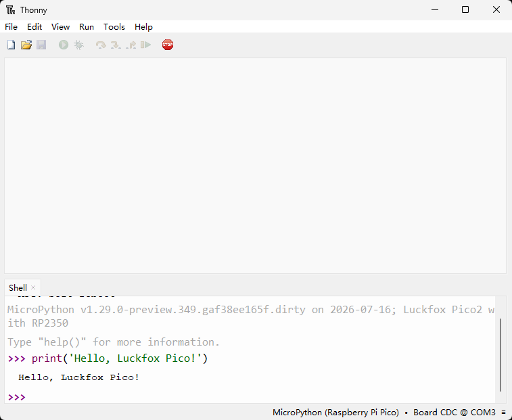The width and height of the screenshot is (512, 420).
Task: Click the Step out icon
Action: tap(131, 45)
